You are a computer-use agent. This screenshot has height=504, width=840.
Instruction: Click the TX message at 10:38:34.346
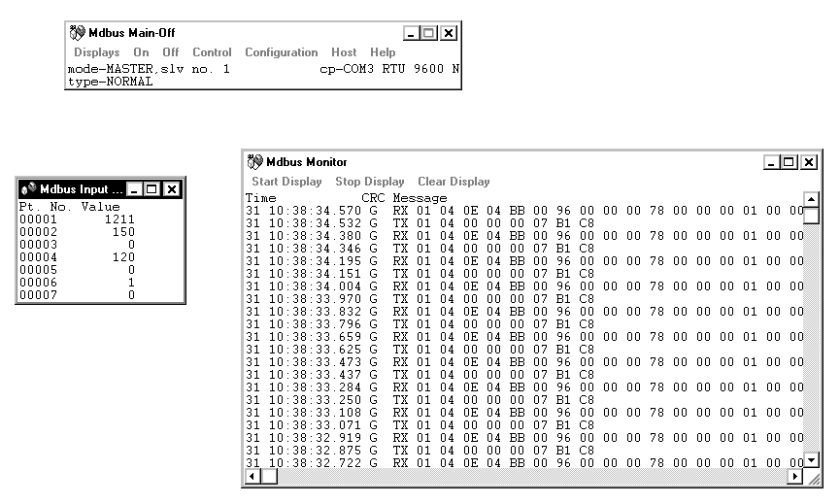(x=420, y=249)
